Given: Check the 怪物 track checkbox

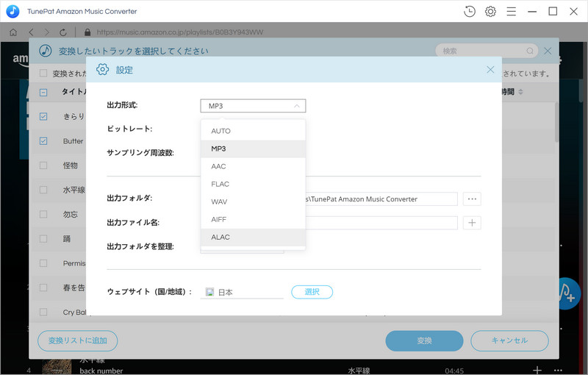Looking at the screenshot, I should (43, 165).
